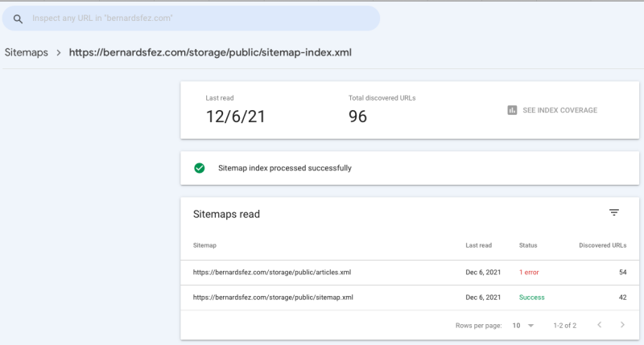644x345 pixels.
Task: Go back to Sitemaps breadcrumb
Action: point(27,52)
